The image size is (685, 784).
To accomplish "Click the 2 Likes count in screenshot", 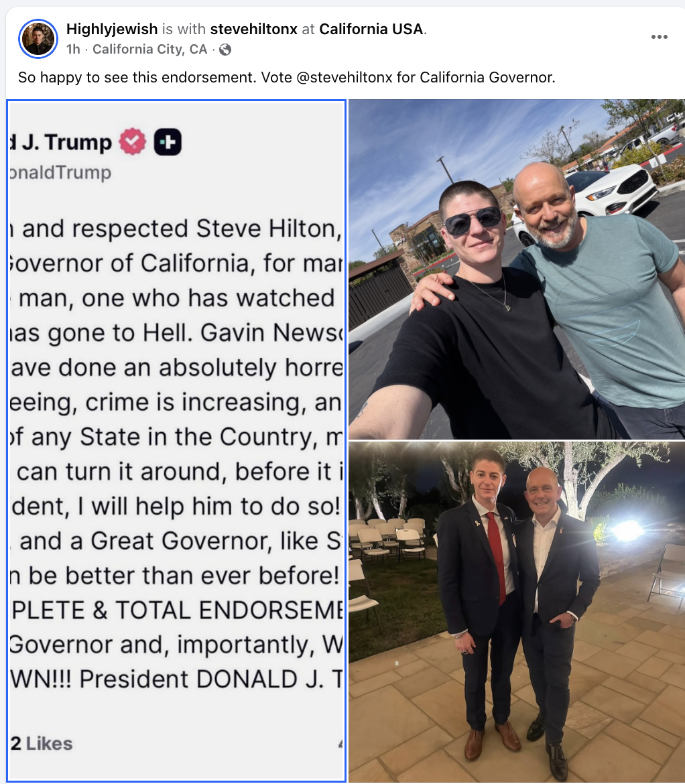I will pos(42,744).
